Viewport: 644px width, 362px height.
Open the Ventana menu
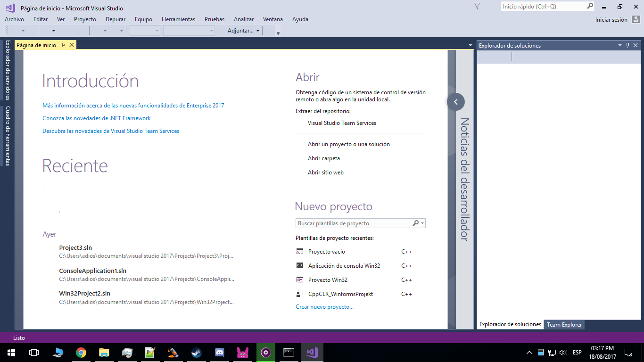[x=273, y=19]
